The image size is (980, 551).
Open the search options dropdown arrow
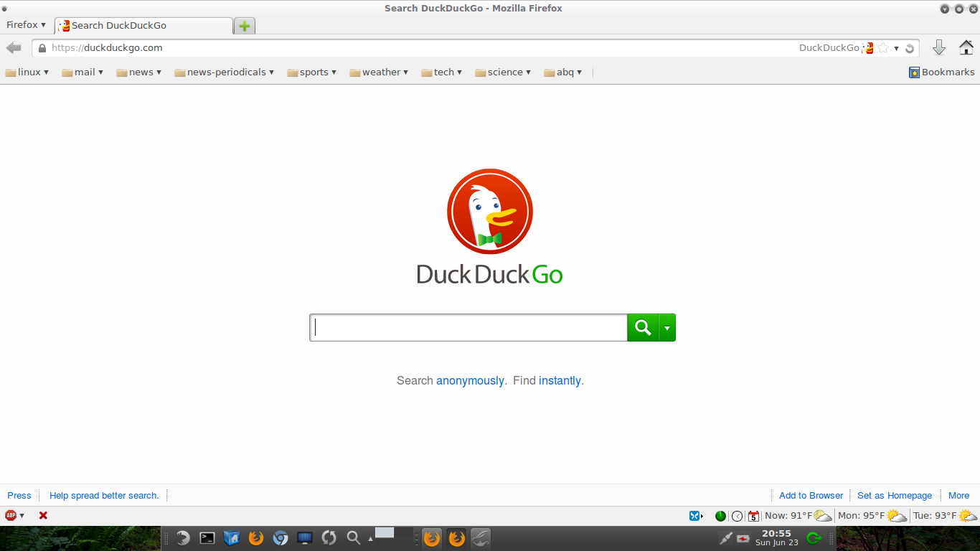(x=667, y=328)
